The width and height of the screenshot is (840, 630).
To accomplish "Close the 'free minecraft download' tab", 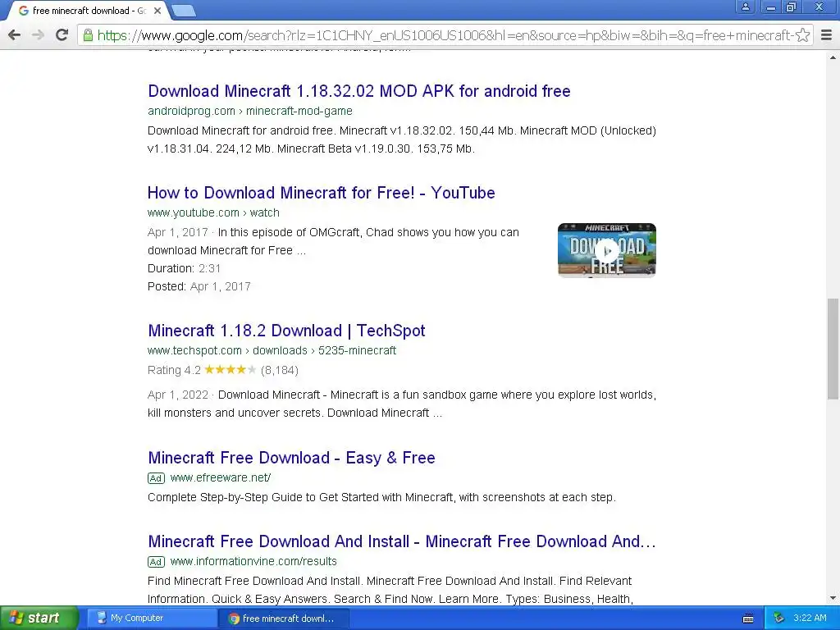I will 157,10.
